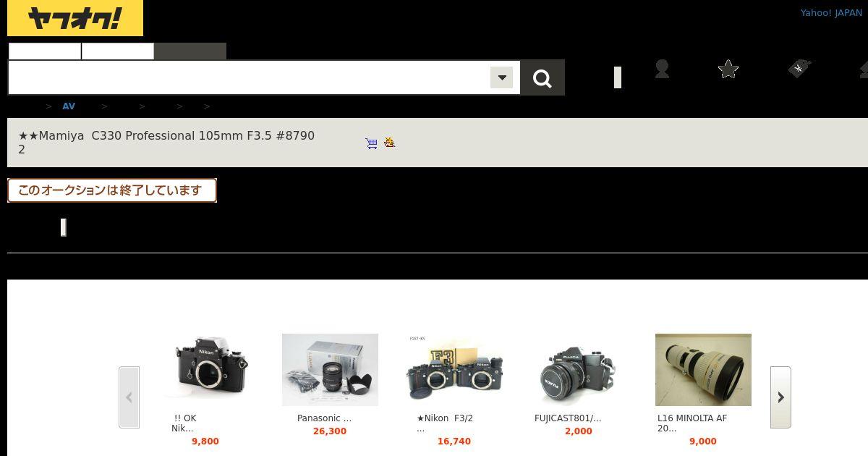This screenshot has height=456, width=868.
Task: Open the Panasonic lens thumbnail
Action: pyautogui.click(x=330, y=370)
